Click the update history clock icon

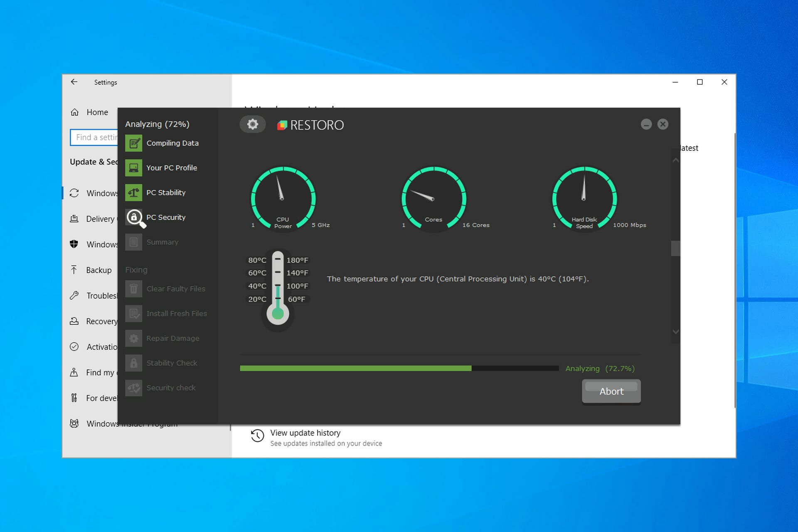(x=257, y=436)
